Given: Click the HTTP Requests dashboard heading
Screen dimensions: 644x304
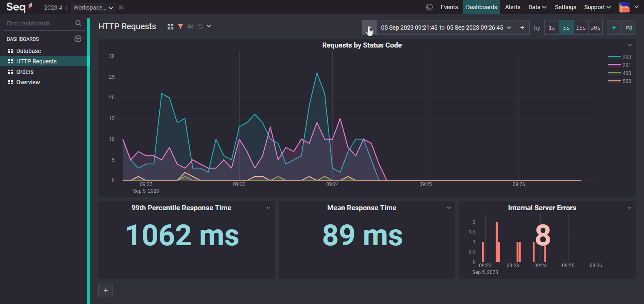Looking at the screenshot, I should (x=127, y=26).
